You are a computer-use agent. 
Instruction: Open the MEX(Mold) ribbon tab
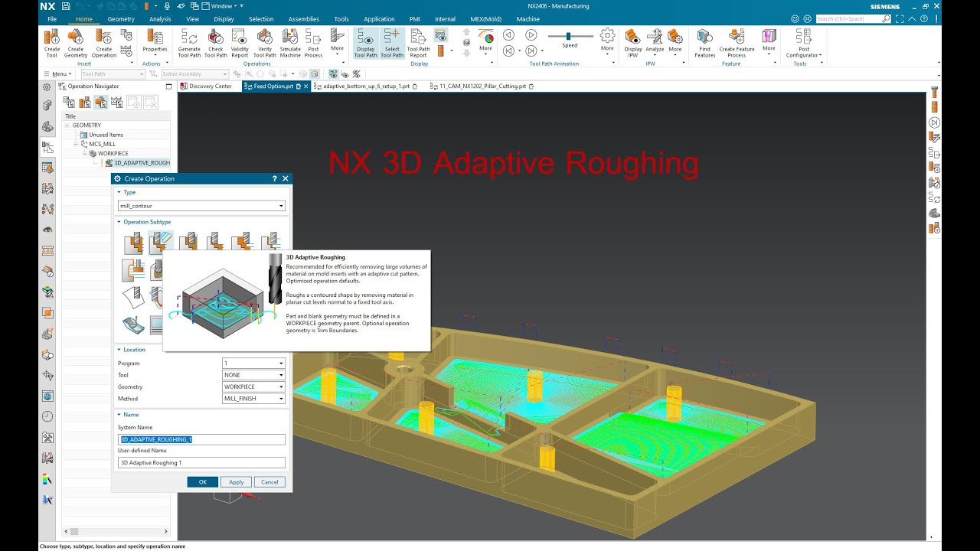[486, 19]
